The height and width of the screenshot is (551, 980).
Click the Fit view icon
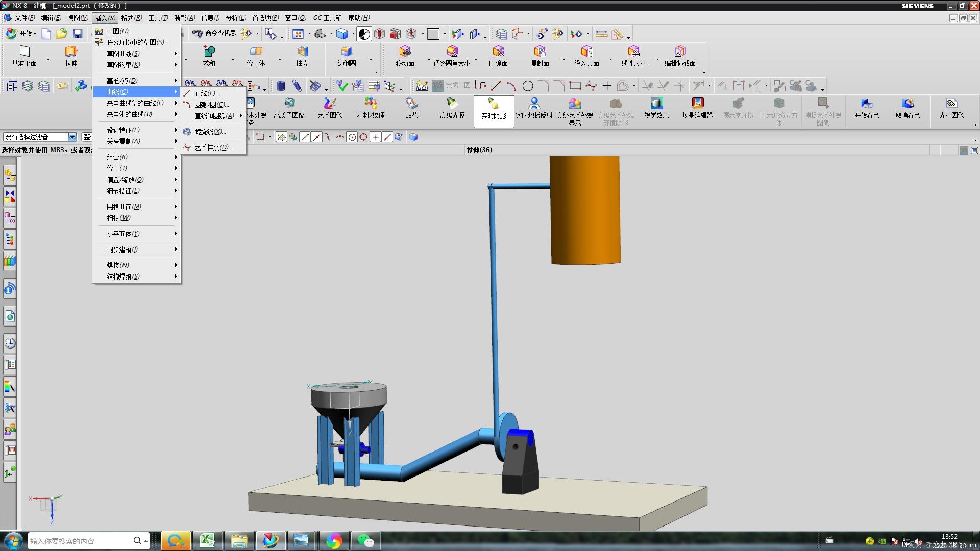[298, 34]
